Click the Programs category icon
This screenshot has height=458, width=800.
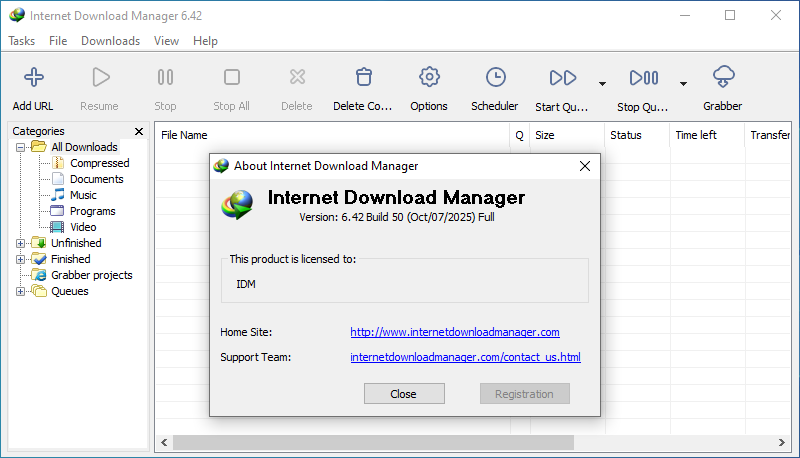[x=57, y=211]
